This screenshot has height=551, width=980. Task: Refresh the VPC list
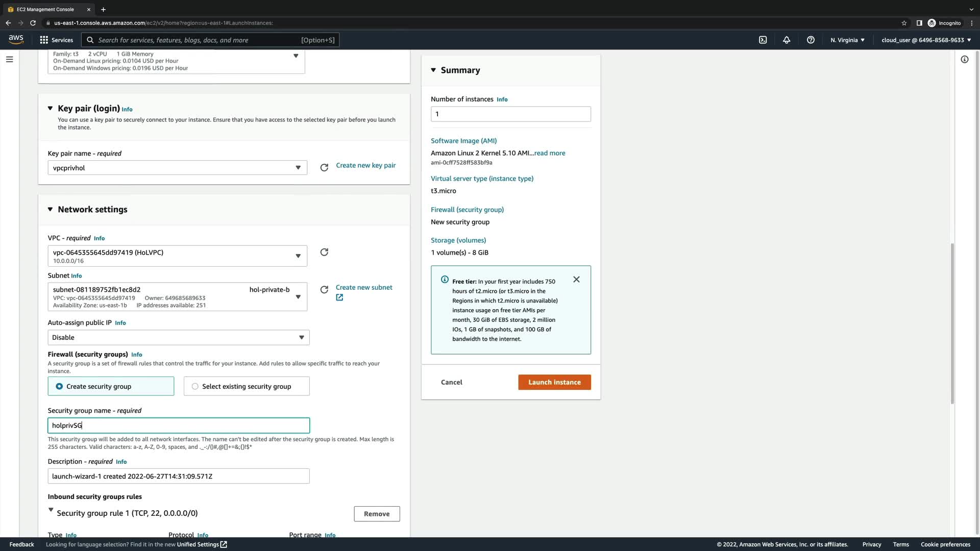[x=324, y=252]
